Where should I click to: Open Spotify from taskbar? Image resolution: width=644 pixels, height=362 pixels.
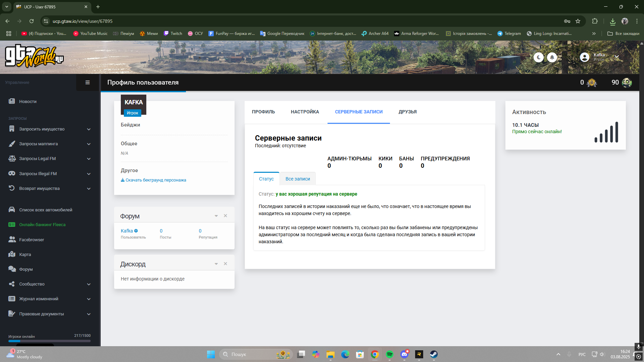coord(390,354)
